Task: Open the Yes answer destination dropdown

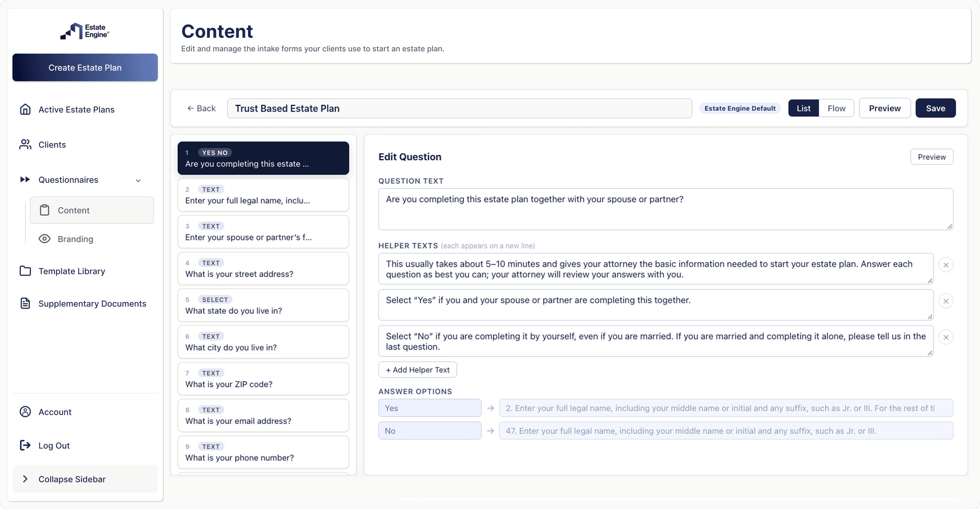Action: 726,408
